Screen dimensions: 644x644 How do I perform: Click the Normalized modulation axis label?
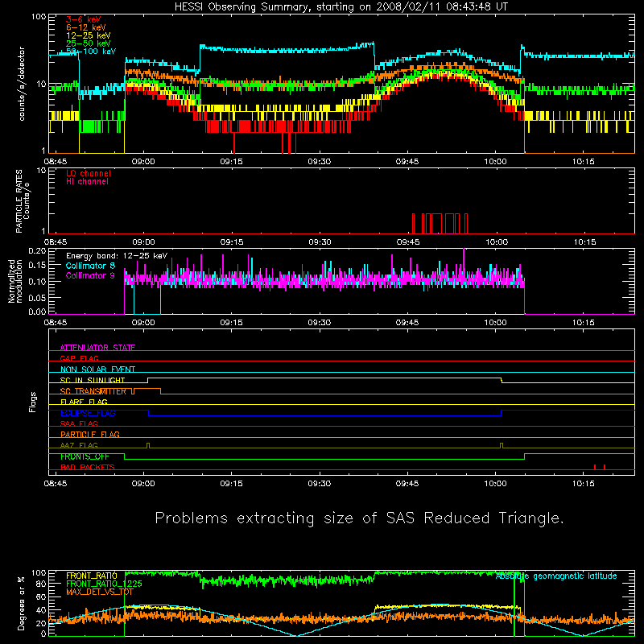tap(15, 281)
